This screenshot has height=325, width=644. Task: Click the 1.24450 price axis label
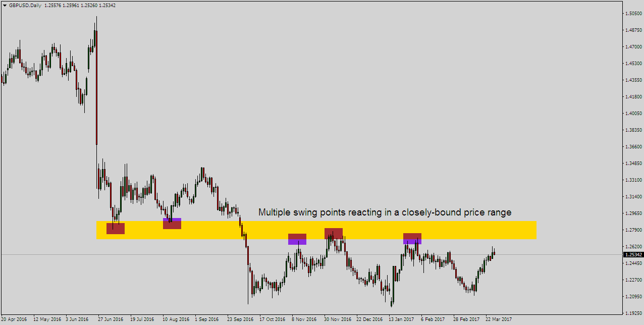[633, 263]
